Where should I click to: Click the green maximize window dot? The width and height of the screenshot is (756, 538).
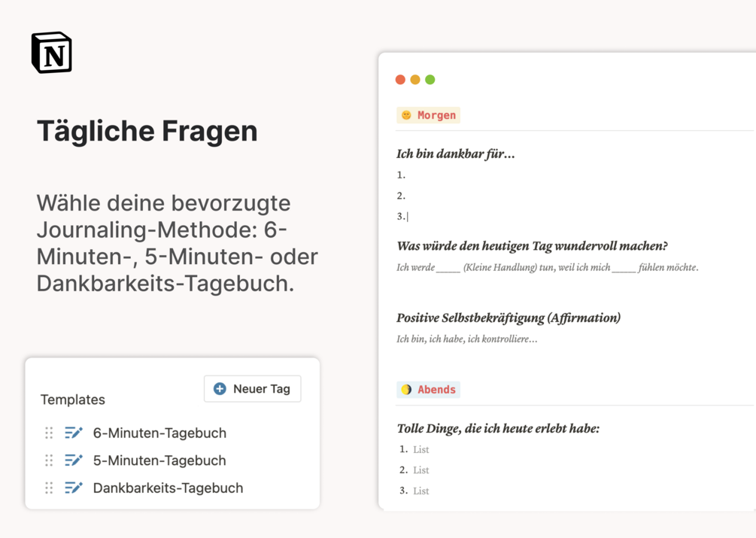point(430,80)
